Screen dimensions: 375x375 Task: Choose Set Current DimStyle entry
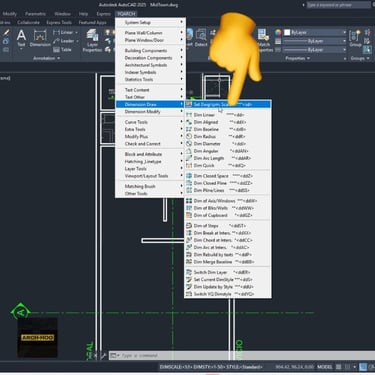pos(228,280)
